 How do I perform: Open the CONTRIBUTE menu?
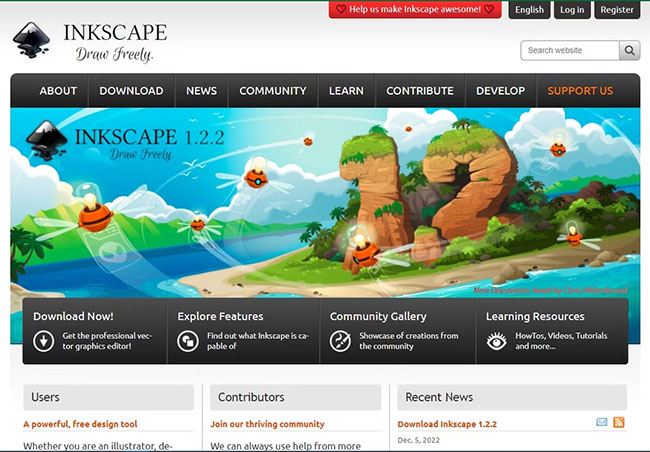tap(420, 91)
